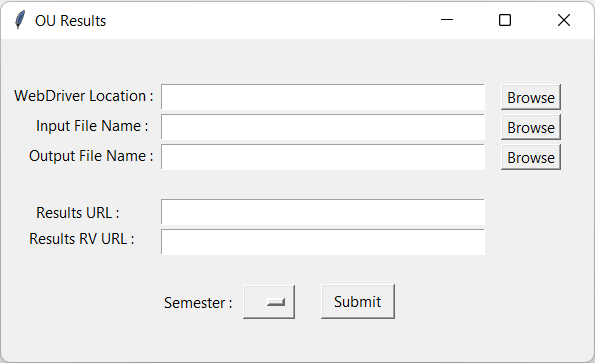Click the WebDriver Location label
Image resolution: width=595 pixels, height=363 pixels.
(84, 96)
